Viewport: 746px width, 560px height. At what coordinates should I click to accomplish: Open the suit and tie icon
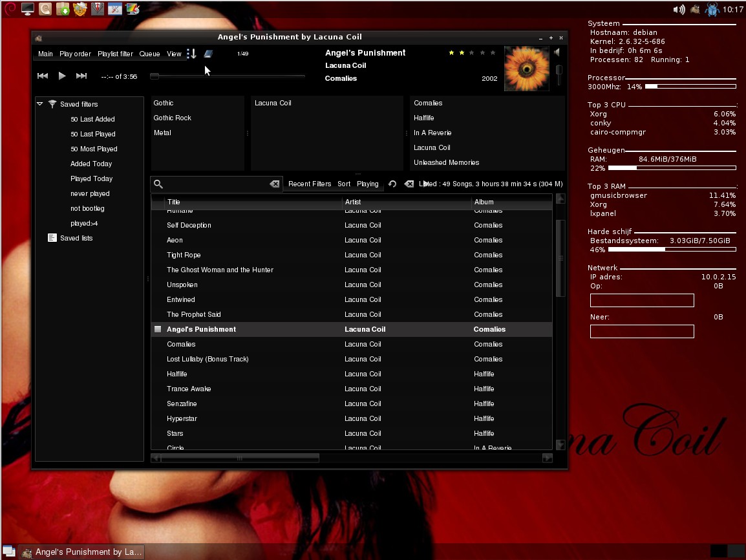(x=98, y=8)
